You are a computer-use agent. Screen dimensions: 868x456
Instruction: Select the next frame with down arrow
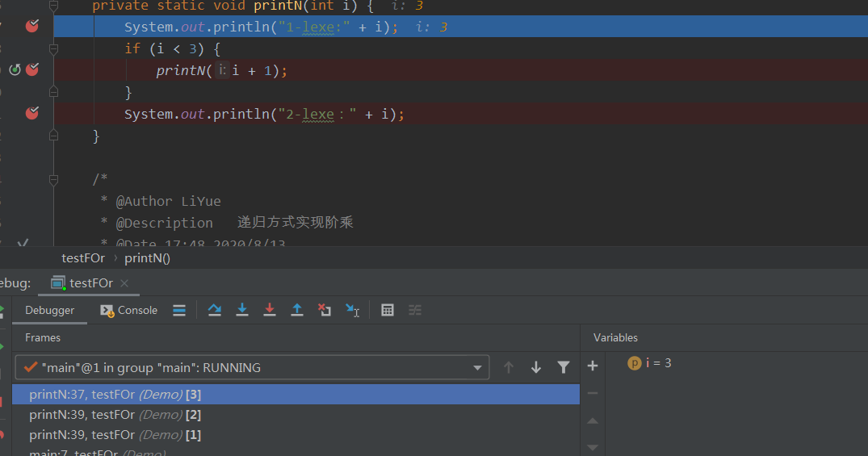click(536, 367)
